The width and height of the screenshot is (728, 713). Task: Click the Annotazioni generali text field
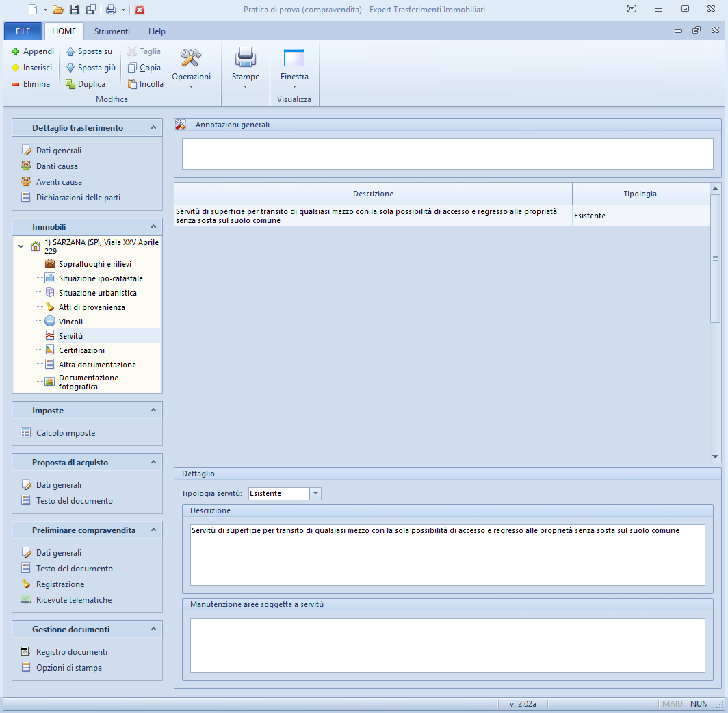[447, 154]
